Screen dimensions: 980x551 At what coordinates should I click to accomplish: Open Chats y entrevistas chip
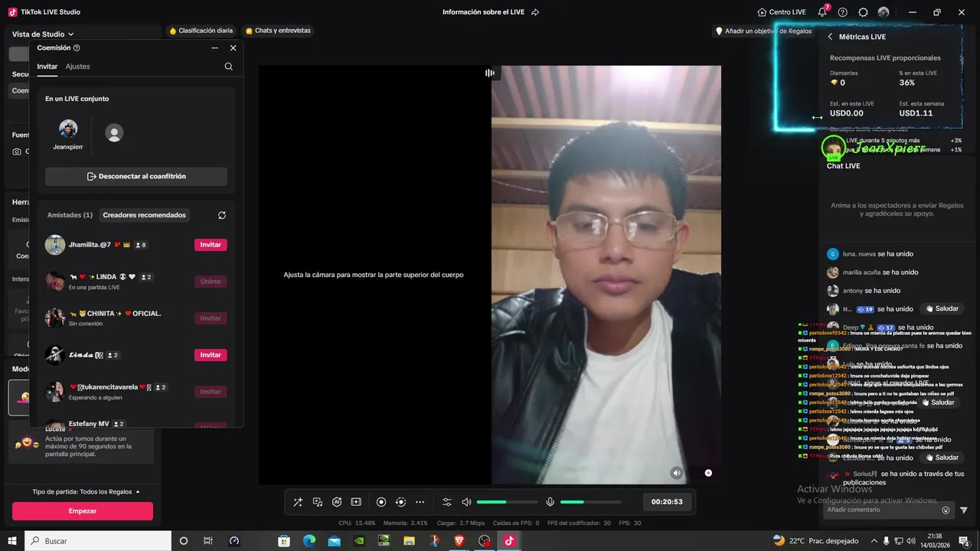click(278, 31)
